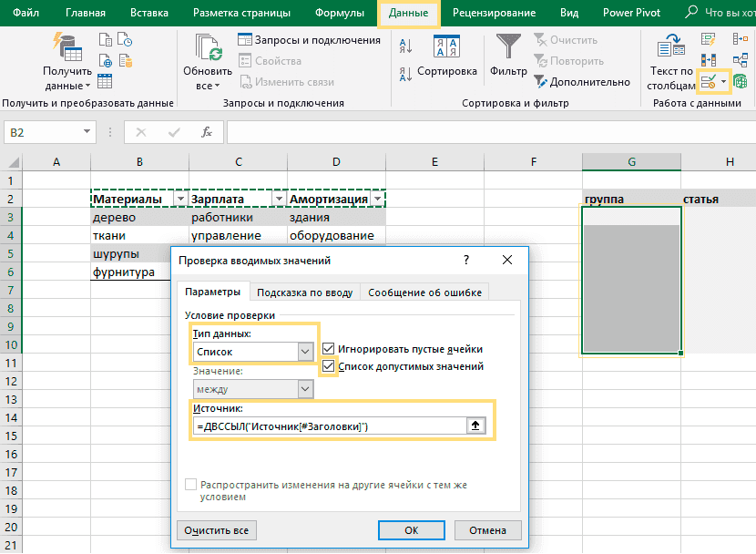The height and width of the screenshot is (554, 756).
Task: Click the 'Очистить все' button
Action: [215, 530]
